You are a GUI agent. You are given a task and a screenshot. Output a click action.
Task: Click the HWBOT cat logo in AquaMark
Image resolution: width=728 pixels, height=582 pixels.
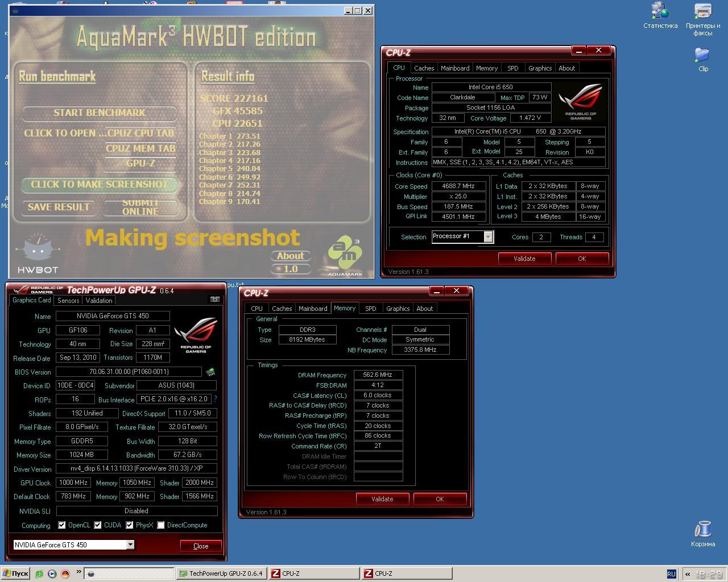(x=38, y=253)
